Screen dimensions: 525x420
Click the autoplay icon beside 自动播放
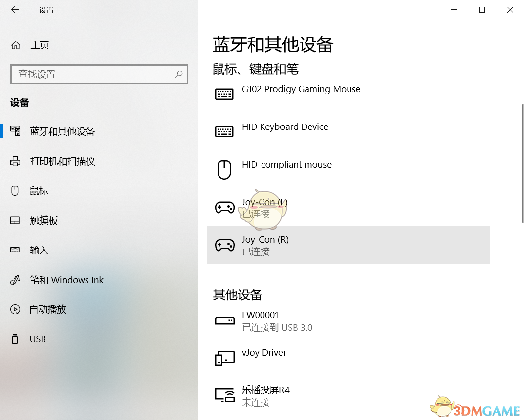(15, 309)
